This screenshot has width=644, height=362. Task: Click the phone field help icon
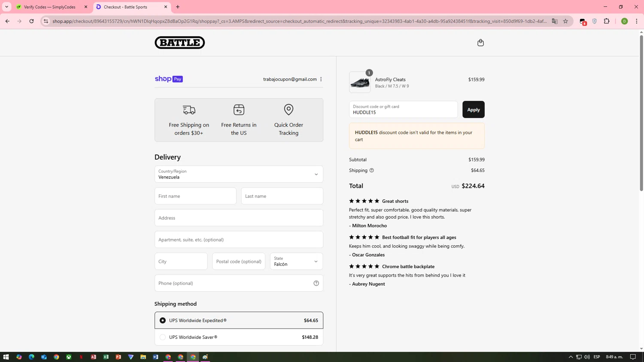pos(316,283)
